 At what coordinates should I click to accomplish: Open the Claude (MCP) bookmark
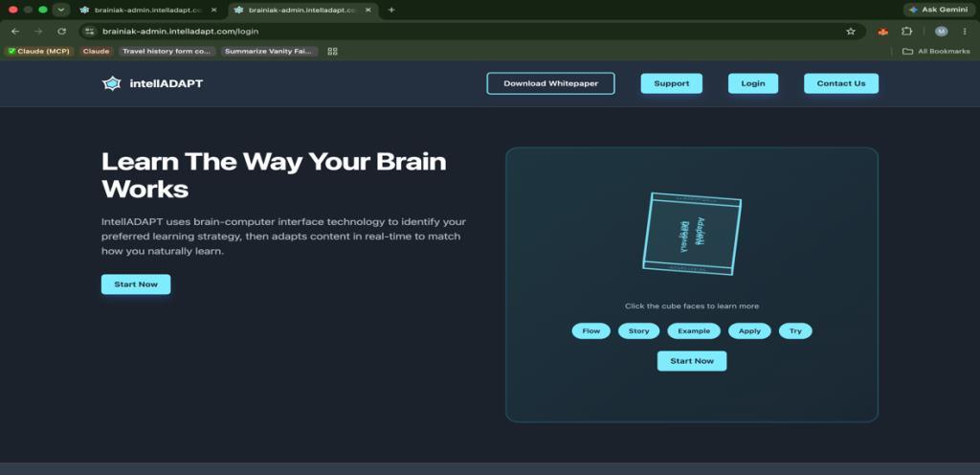tap(38, 52)
